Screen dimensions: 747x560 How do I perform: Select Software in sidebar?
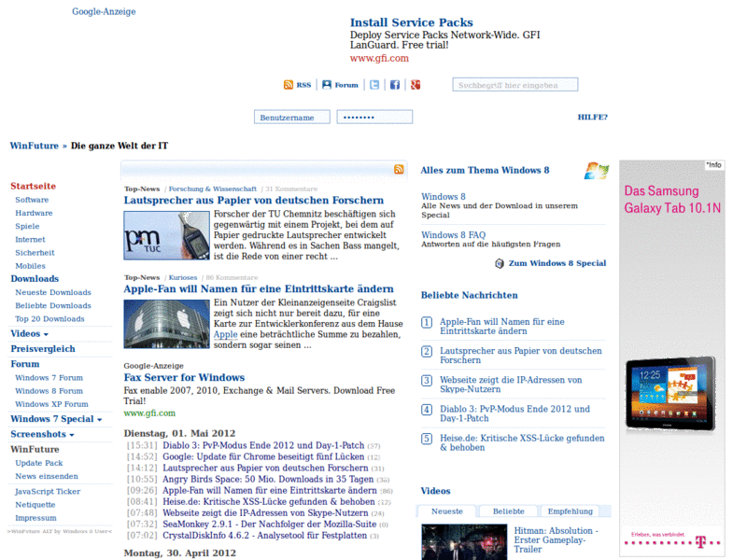click(x=32, y=200)
